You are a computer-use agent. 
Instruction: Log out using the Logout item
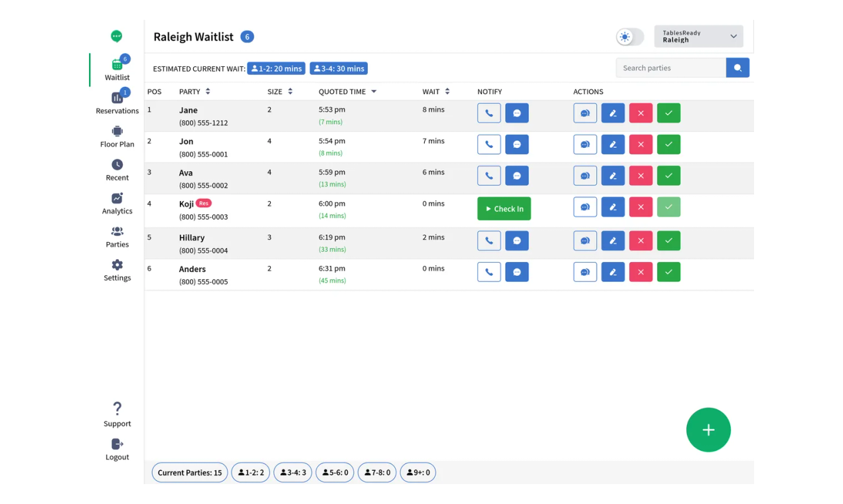click(117, 449)
